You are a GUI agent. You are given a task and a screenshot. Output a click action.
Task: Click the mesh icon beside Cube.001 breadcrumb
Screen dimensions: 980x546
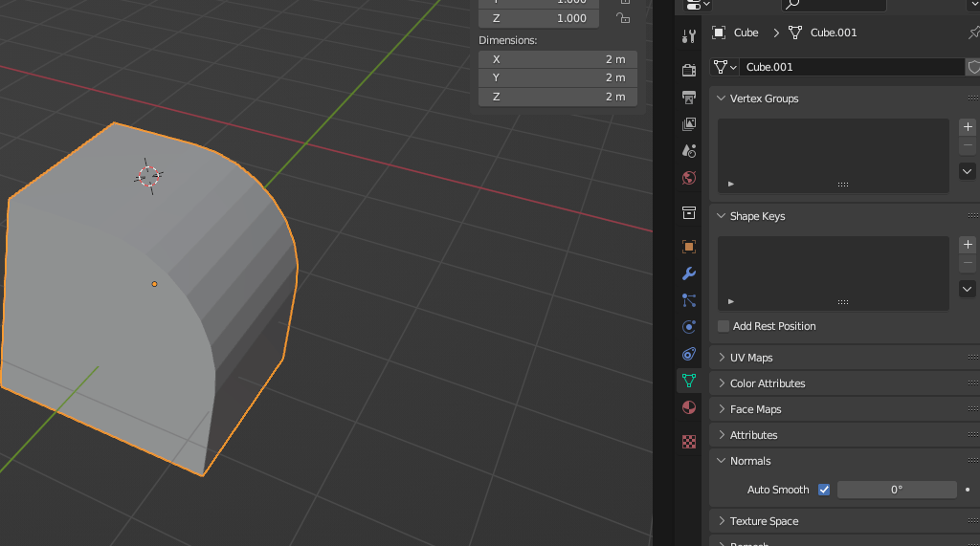[x=795, y=33]
